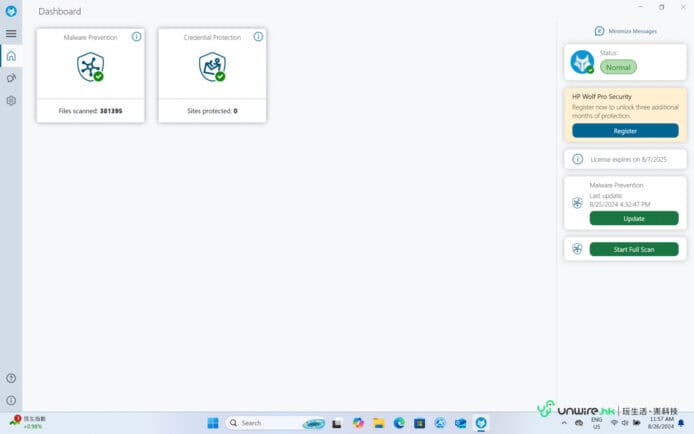Click the HP Wolf Security logo at top-left
Screen dimensions: 694x434
click(x=11, y=11)
